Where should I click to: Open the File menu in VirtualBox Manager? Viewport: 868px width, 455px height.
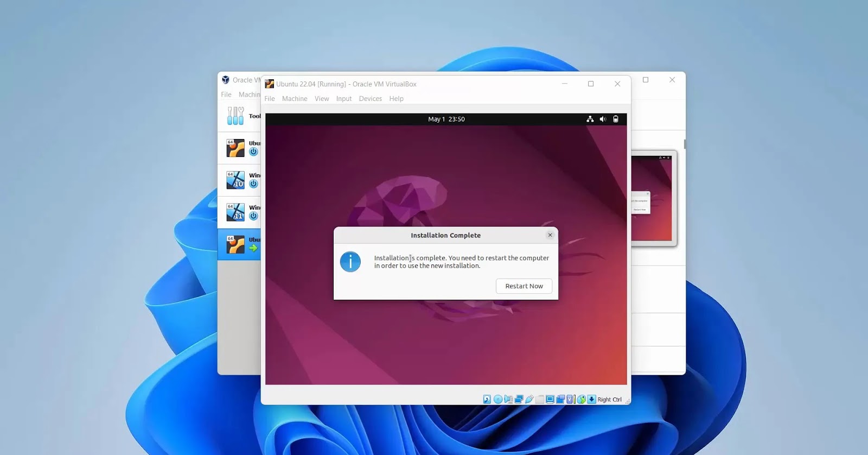coord(226,94)
